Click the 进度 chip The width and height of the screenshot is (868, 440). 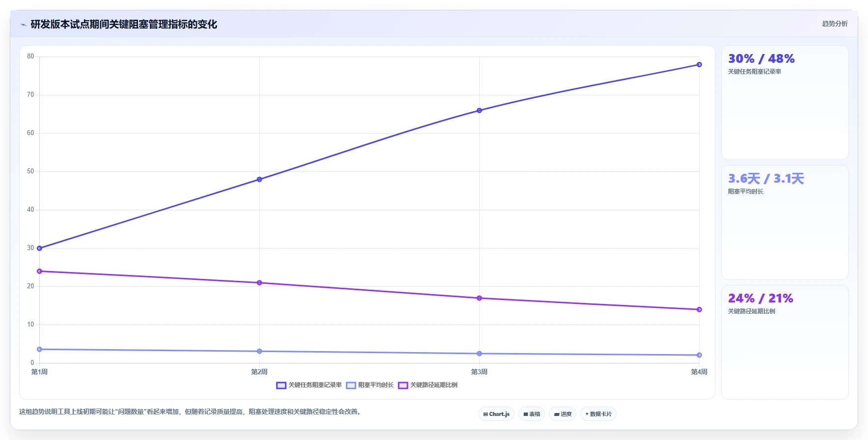(563, 414)
